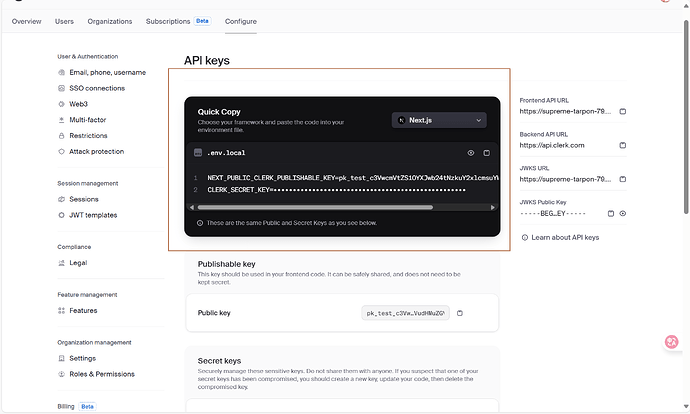Viewport: 690px width, 414px height.
Task: Open the Features page
Action: coord(83,310)
